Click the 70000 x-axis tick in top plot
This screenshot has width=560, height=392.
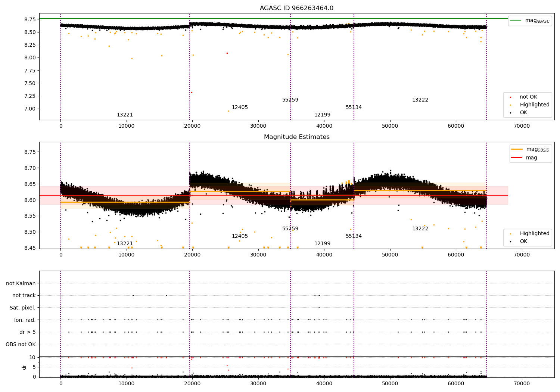coord(522,126)
